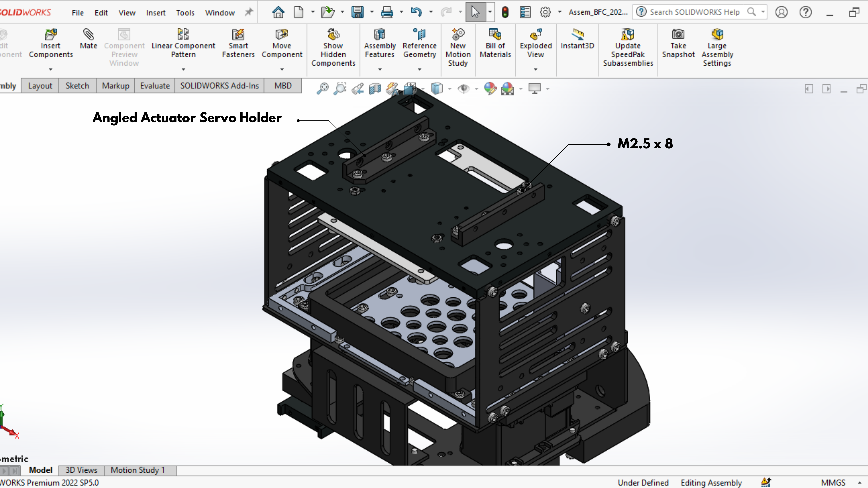This screenshot has height=488, width=868.
Task: Click the Rebuild traffic light icon
Action: pyautogui.click(x=505, y=12)
